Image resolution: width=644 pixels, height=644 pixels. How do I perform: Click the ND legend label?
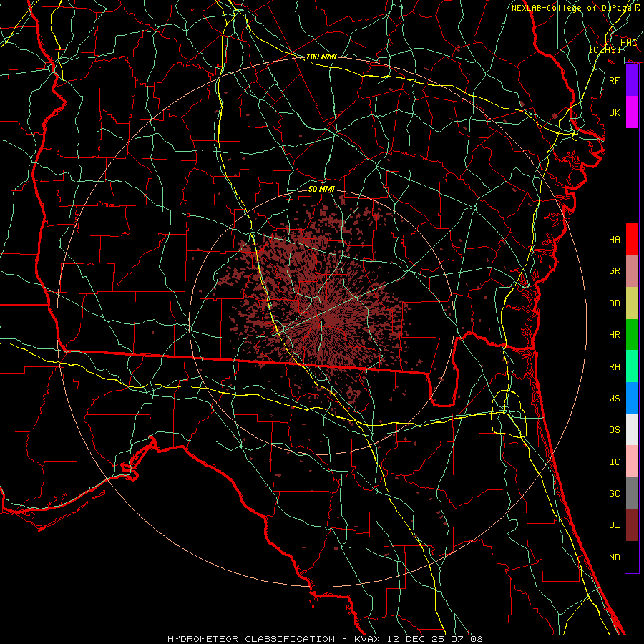tap(614, 557)
